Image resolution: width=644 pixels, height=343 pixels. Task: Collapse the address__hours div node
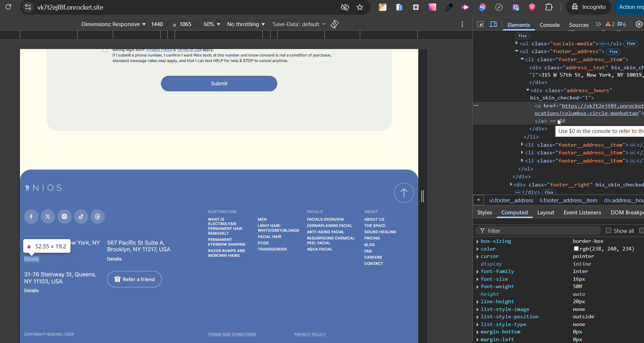pyautogui.click(x=527, y=90)
